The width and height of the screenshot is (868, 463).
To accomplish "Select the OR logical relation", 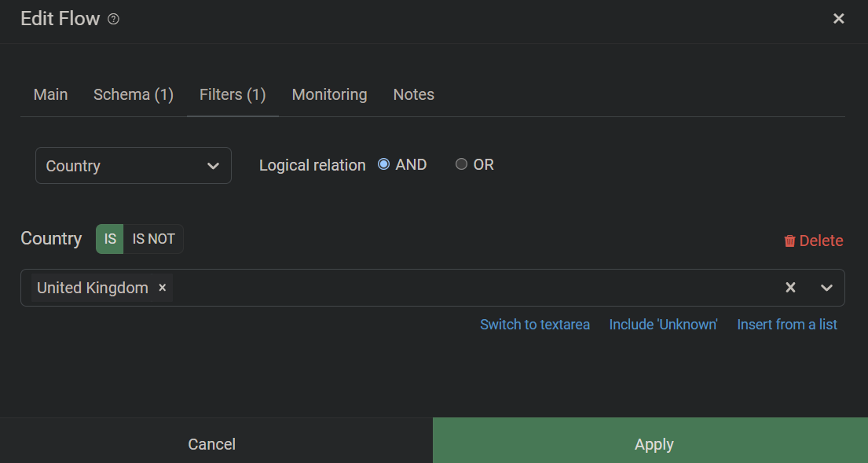I will (x=461, y=164).
